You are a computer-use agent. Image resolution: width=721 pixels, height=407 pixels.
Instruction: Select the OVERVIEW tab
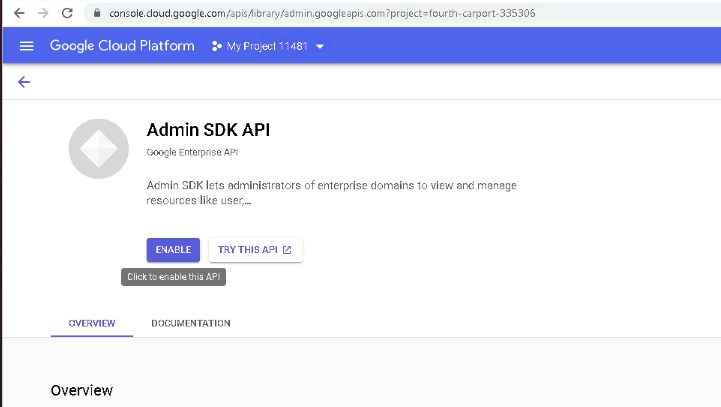click(92, 323)
